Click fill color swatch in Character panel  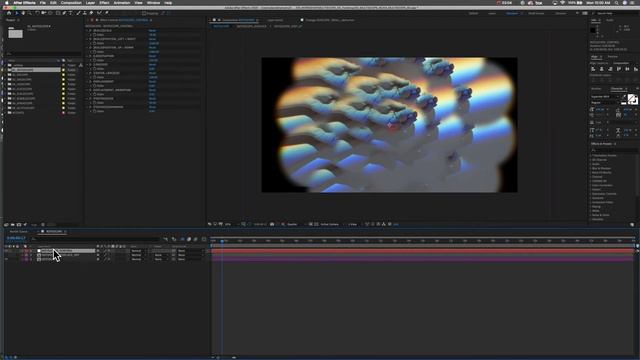[631, 98]
